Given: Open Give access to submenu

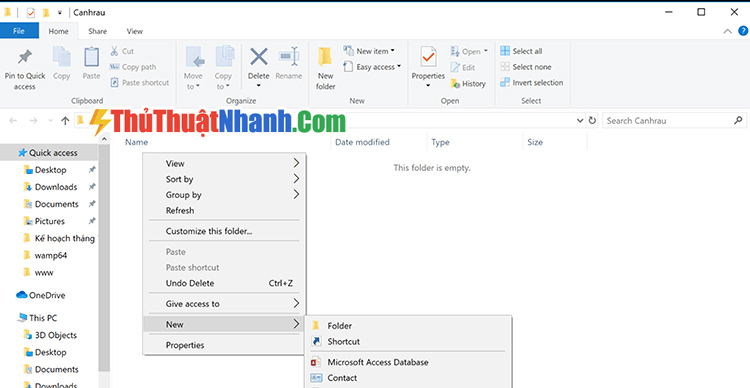Looking at the screenshot, I should tap(224, 304).
